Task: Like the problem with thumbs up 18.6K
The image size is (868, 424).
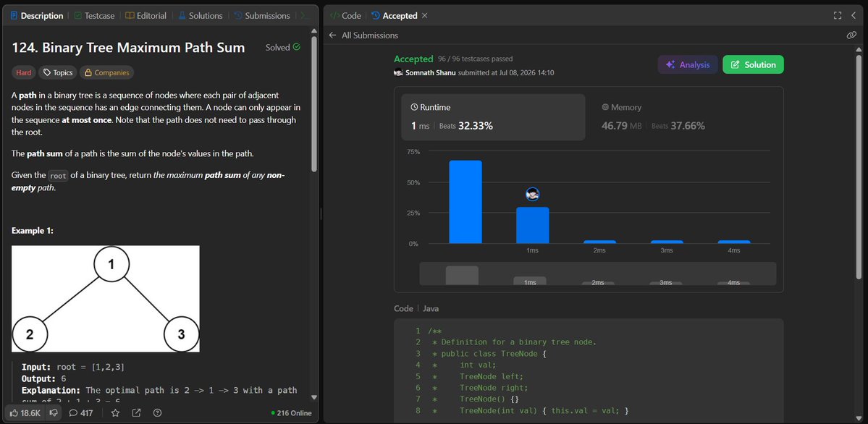Action: (25, 413)
